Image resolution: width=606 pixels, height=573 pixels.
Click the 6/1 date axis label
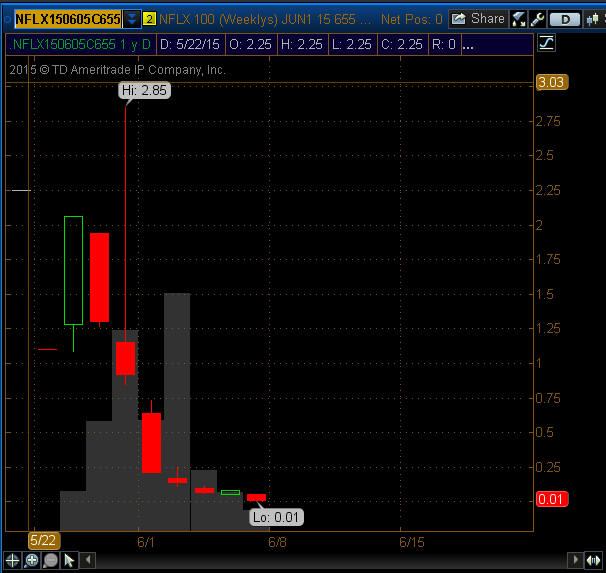(x=146, y=542)
